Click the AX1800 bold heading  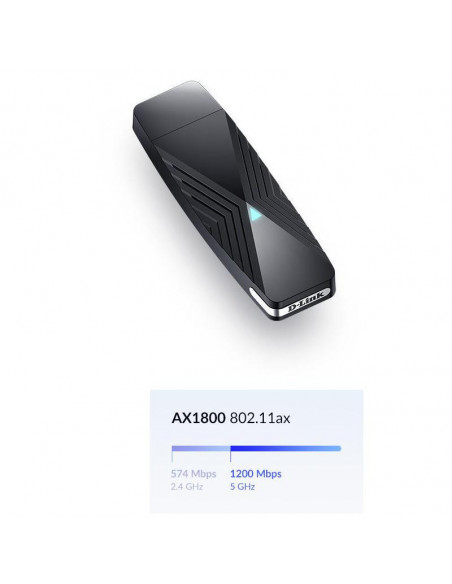click(x=198, y=418)
